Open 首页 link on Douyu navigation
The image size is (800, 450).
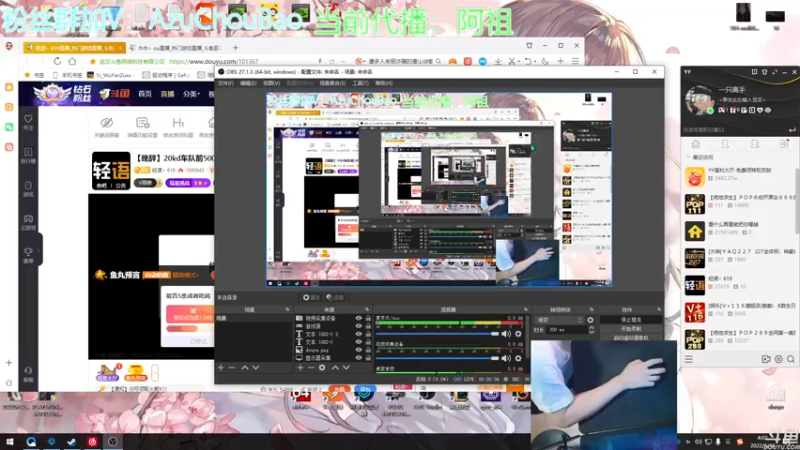click(x=145, y=94)
